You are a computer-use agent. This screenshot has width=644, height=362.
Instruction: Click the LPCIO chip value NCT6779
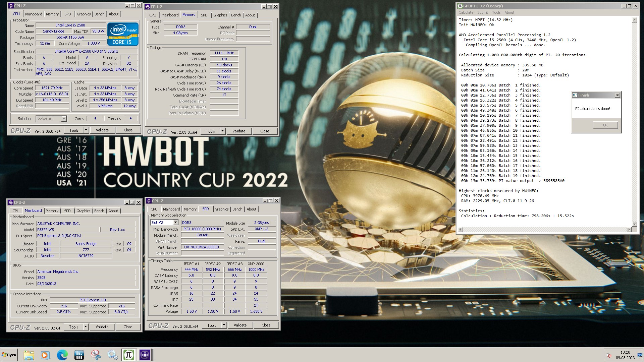coord(86,256)
